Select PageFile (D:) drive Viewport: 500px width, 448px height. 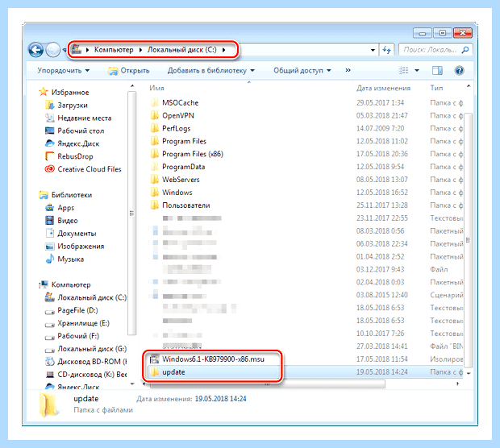click(x=72, y=310)
